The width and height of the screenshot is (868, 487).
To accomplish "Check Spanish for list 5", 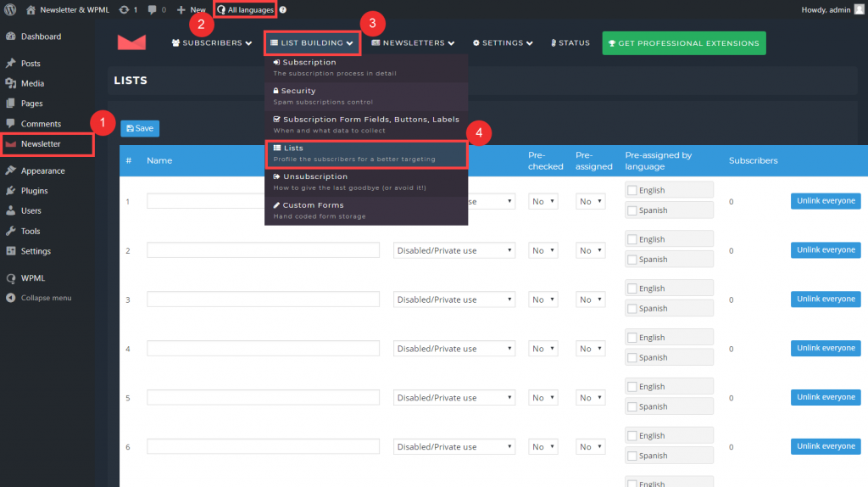I will pyautogui.click(x=632, y=406).
